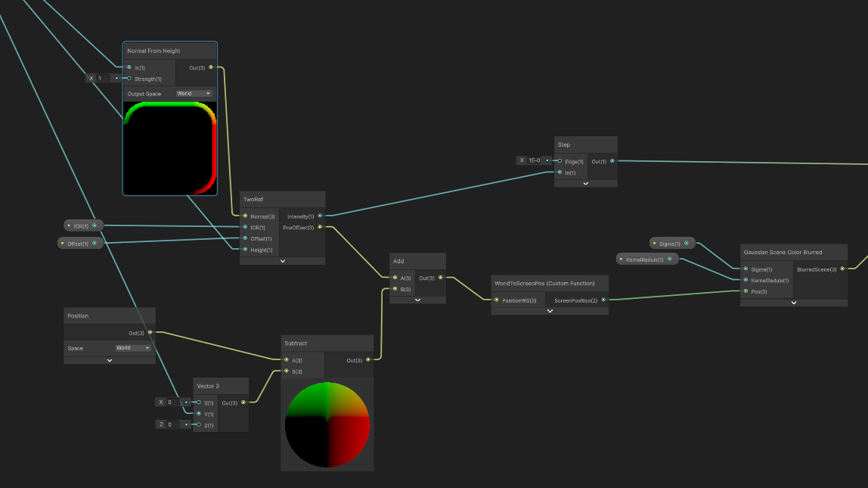Click the Out(3) port on Subtract node
This screenshot has height=488, width=868.
[x=368, y=360]
